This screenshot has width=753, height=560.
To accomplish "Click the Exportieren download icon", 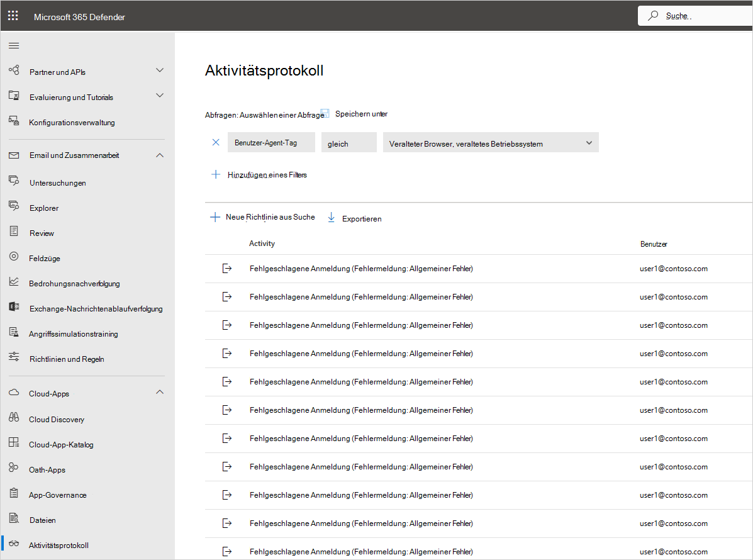I will click(x=332, y=218).
